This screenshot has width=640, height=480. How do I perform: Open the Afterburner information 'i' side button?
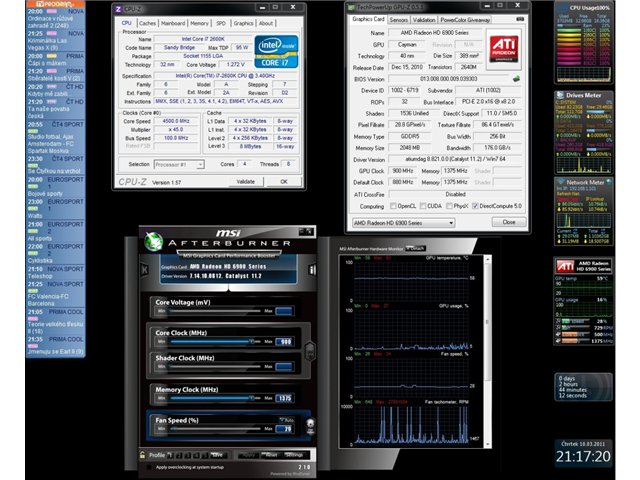click(312, 270)
